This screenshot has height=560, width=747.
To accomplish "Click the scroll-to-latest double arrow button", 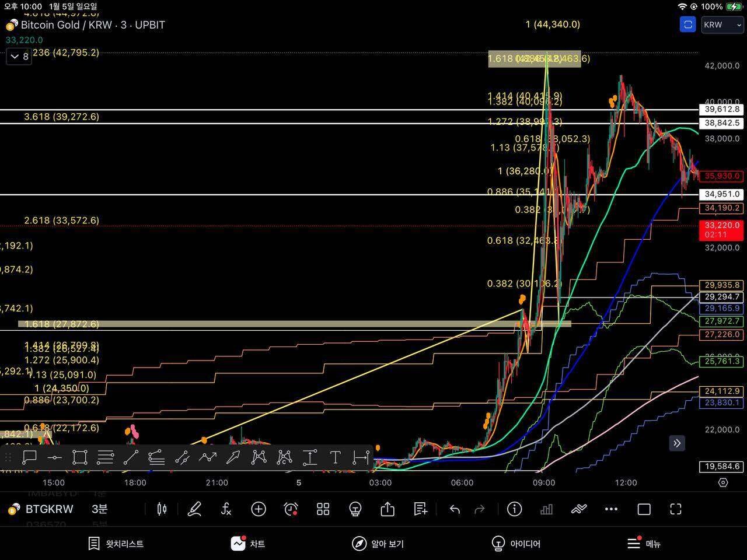I will 677,443.
